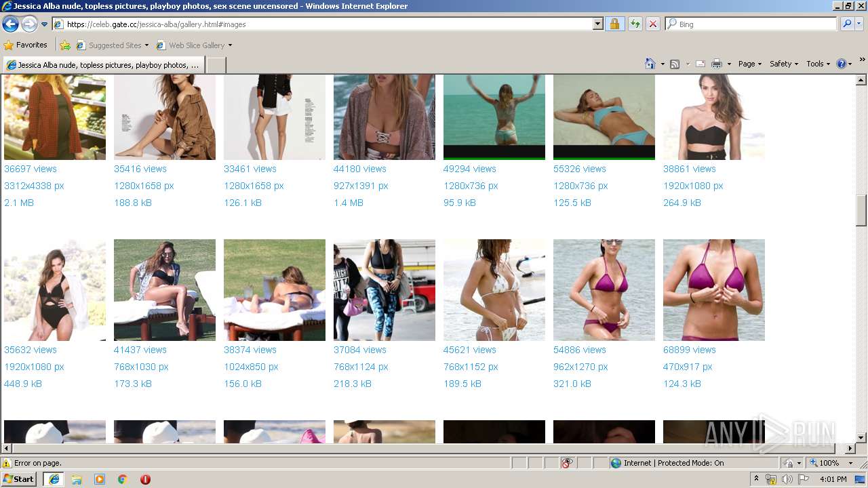This screenshot has width=868, height=488.
Task: Click the horizontal scrollbar left arrow
Action: [7, 449]
